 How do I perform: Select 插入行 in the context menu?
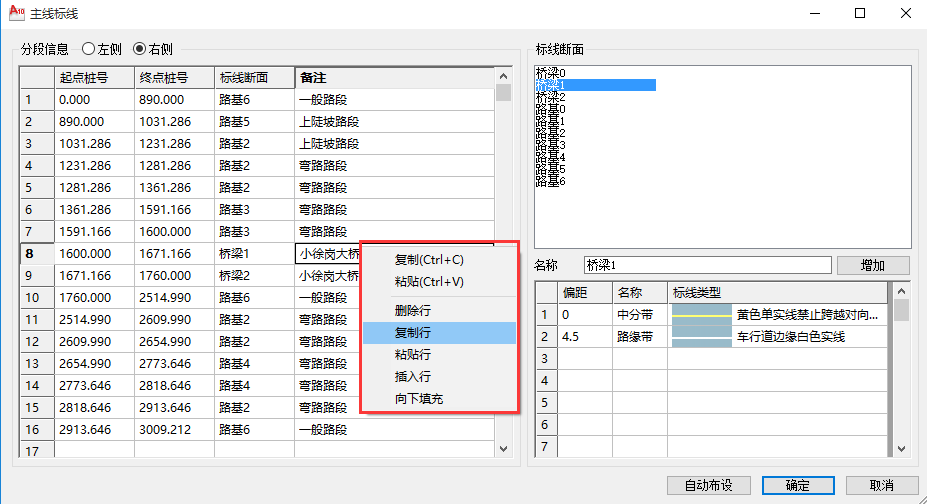coord(413,377)
